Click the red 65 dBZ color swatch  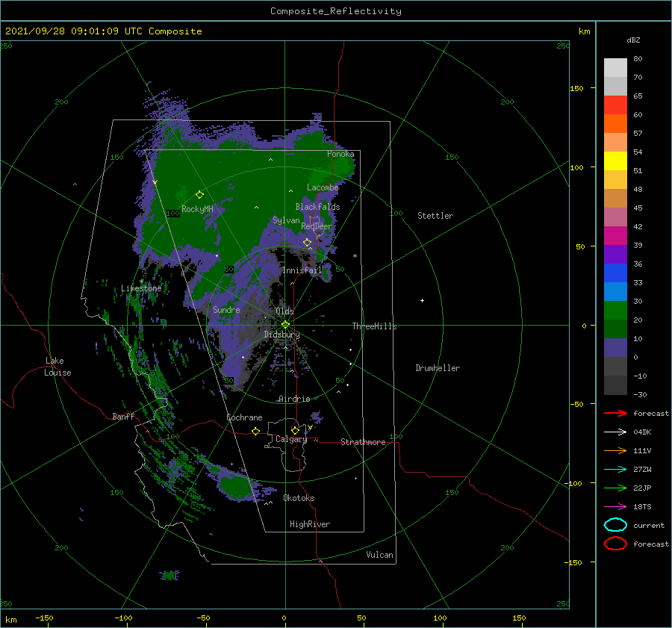615,105
